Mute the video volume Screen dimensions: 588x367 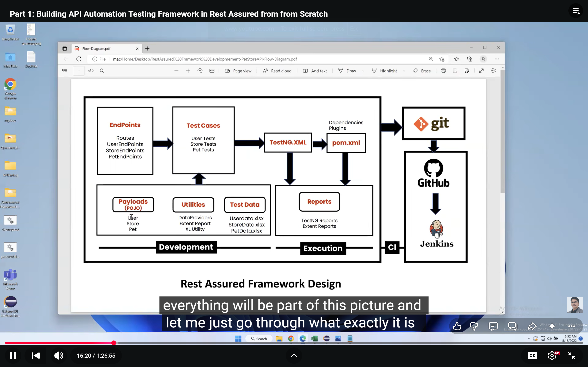coord(59,356)
